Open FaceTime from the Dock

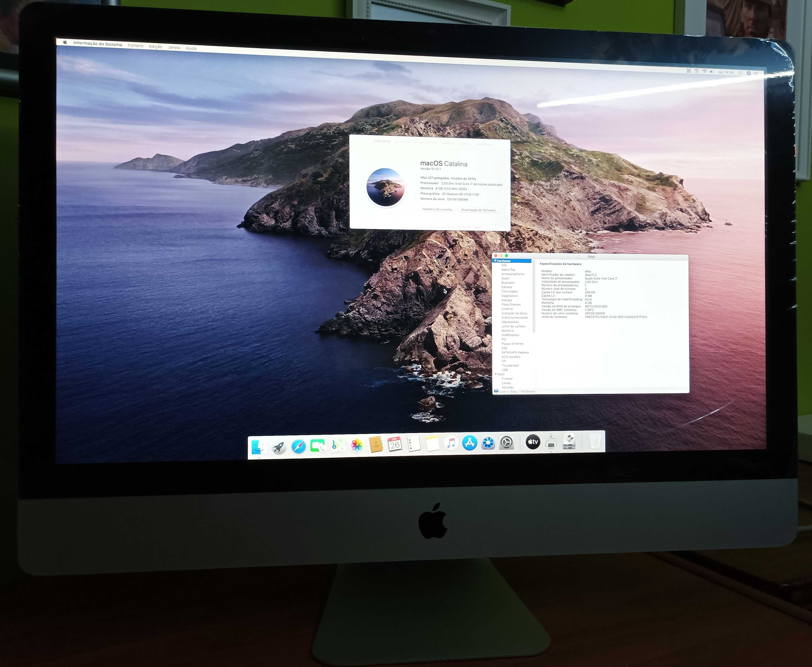pyautogui.click(x=318, y=446)
